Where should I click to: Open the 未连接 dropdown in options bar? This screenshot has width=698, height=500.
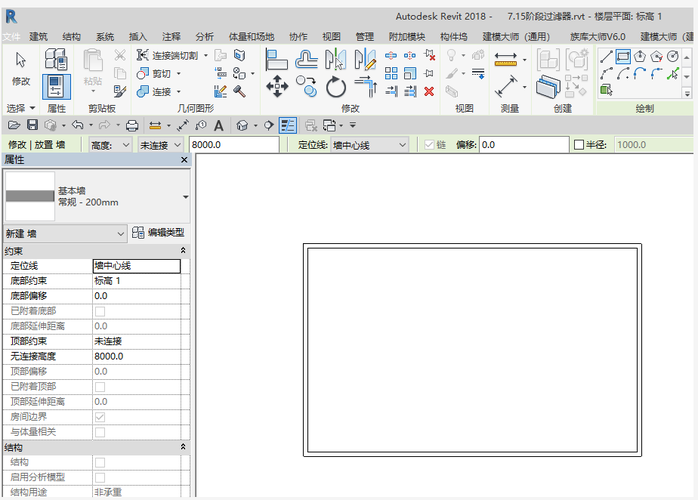160,145
